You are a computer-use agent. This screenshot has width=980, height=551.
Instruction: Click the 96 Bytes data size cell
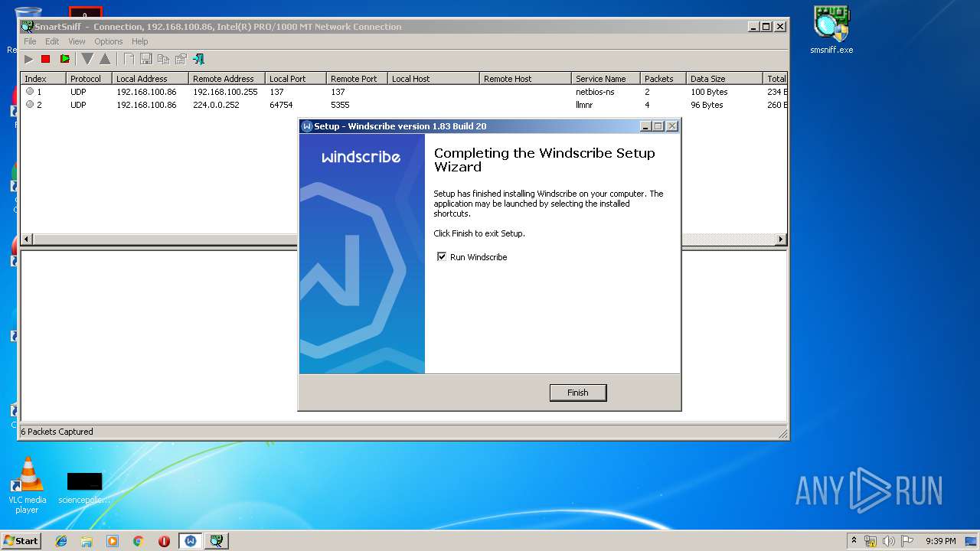(707, 105)
